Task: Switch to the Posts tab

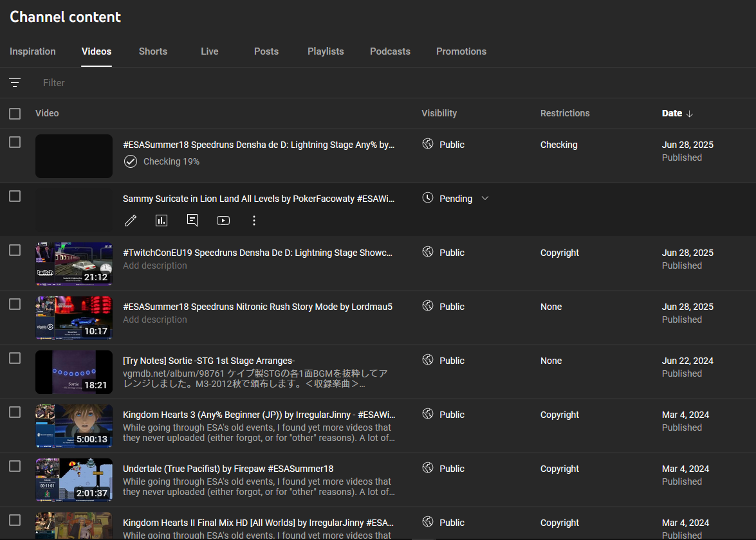Action: click(266, 51)
